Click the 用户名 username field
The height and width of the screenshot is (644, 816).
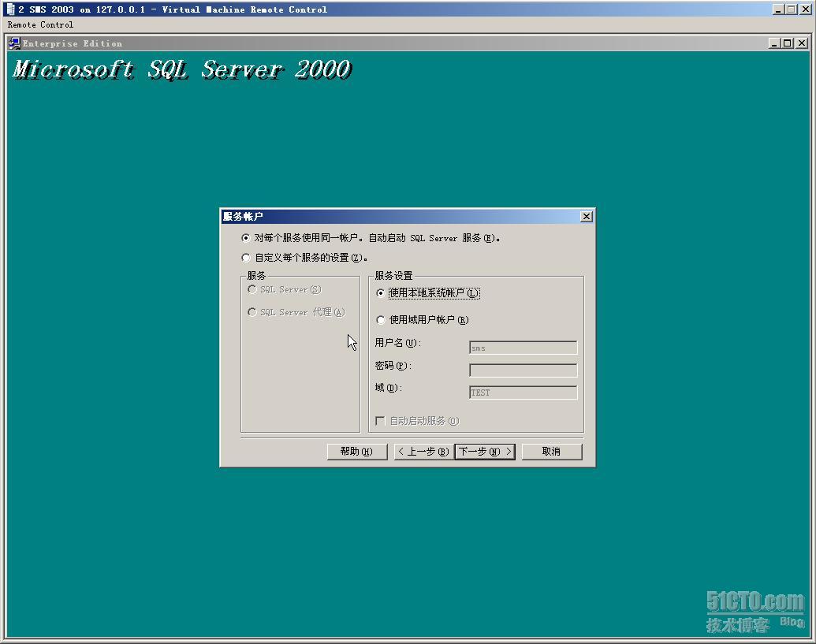523,348
